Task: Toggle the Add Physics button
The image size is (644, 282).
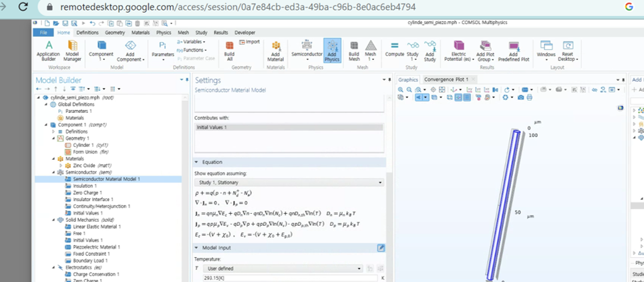Action: point(332,50)
